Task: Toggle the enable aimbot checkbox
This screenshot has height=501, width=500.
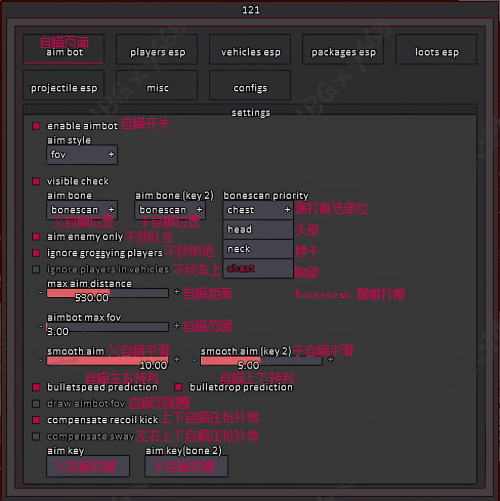Action: (36, 126)
